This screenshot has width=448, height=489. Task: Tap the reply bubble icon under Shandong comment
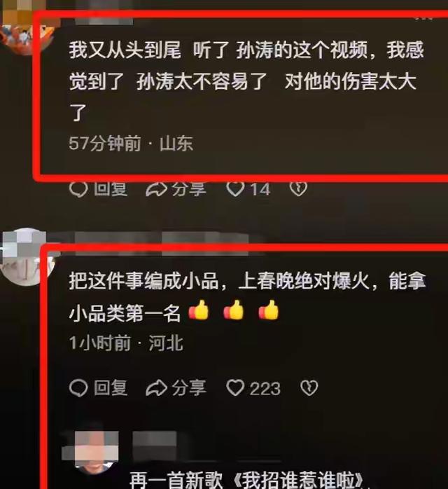coord(78,189)
